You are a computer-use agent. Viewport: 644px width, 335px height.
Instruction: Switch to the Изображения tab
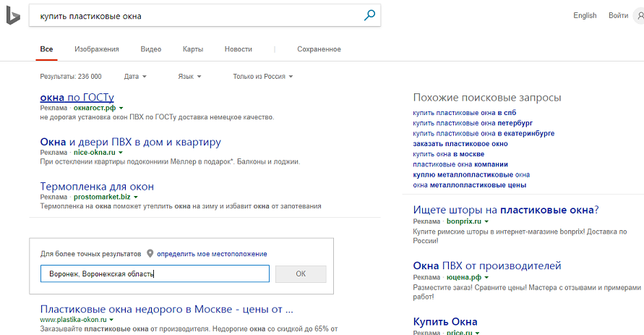pos(96,49)
